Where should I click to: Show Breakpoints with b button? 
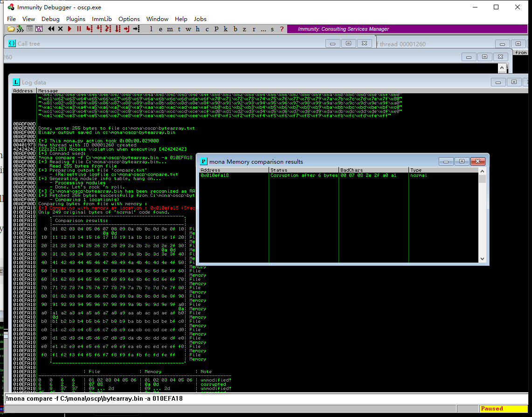coord(235,29)
